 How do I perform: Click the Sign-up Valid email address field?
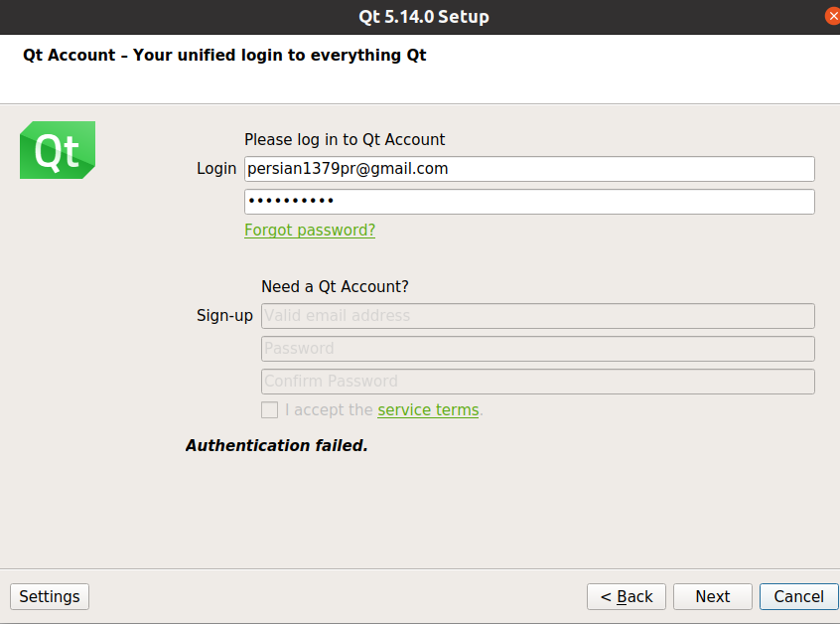pos(538,316)
